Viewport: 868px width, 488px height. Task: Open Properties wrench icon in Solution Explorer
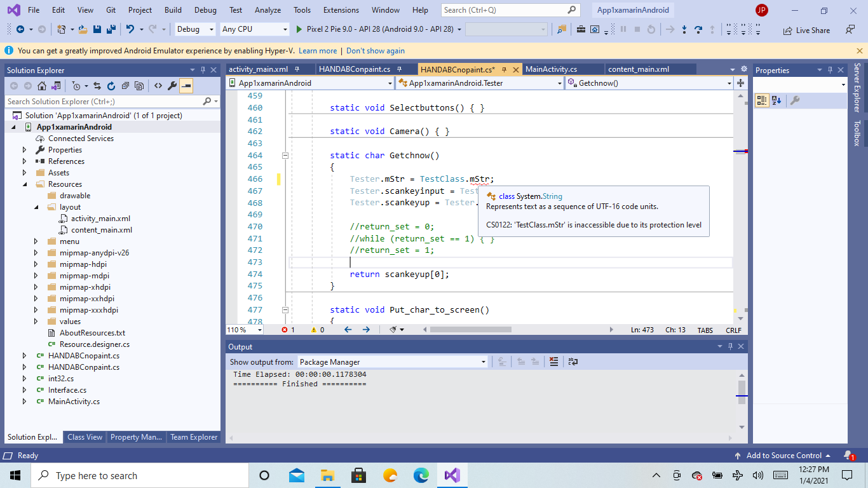click(172, 86)
